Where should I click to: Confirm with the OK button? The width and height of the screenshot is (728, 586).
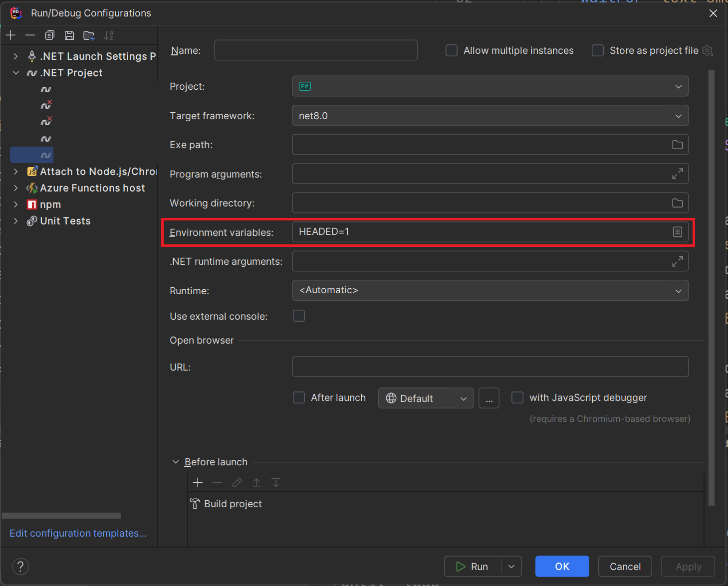coord(562,566)
